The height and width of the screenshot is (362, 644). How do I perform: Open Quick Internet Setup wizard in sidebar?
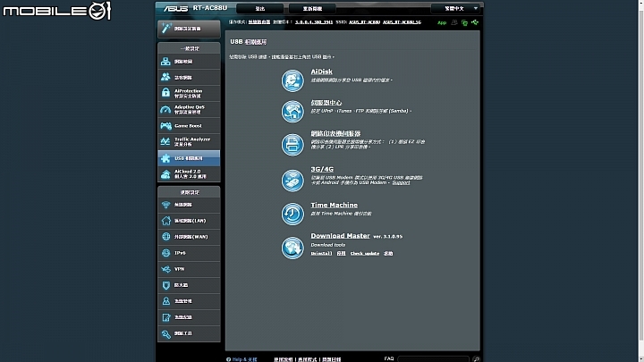[x=189, y=29]
